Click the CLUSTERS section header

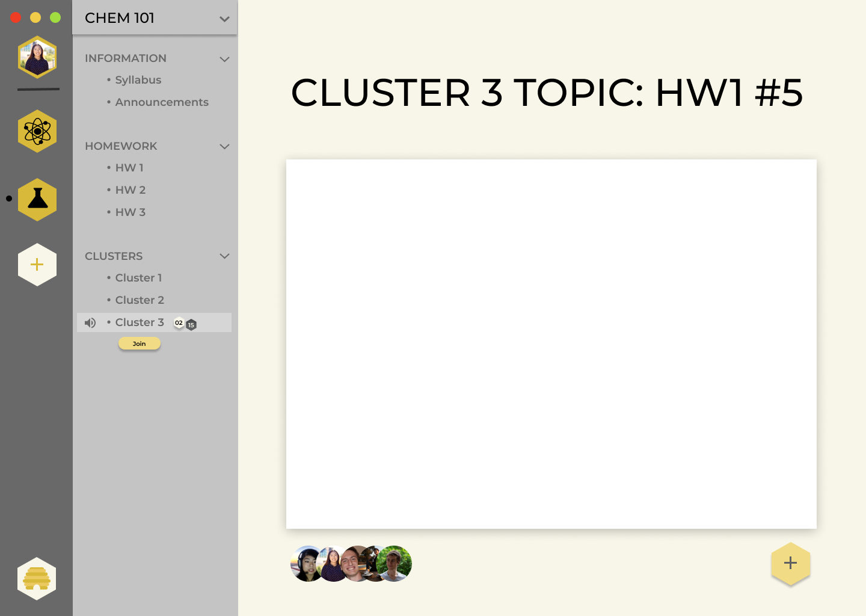point(114,256)
